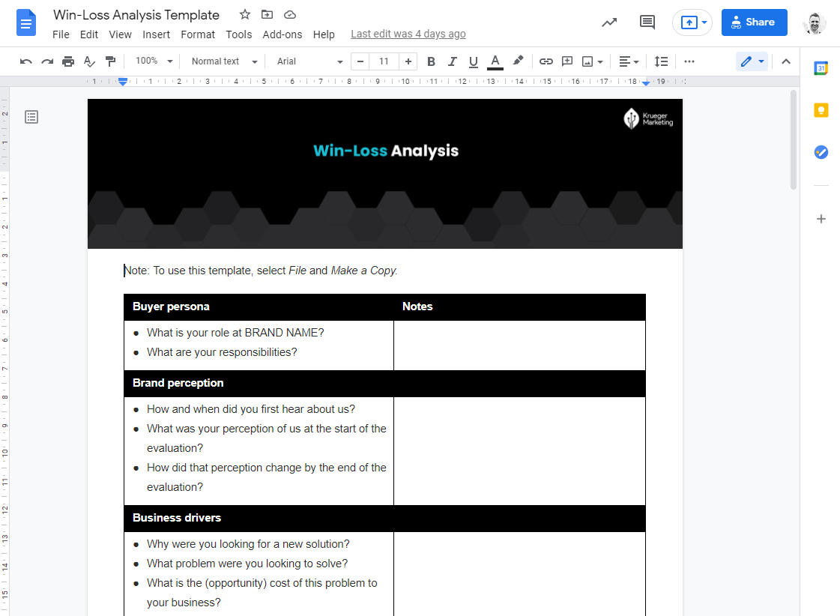Click the font size field
The image size is (840, 616).
tap(384, 61)
